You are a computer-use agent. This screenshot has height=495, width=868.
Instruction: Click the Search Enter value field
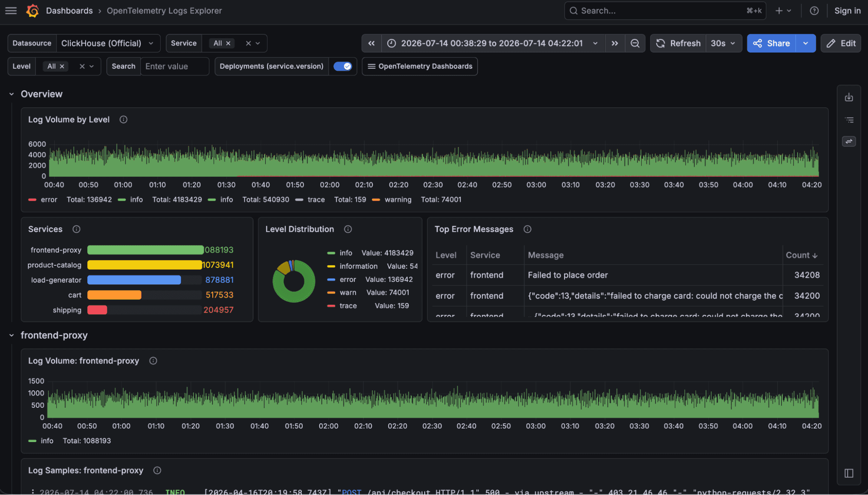[175, 66]
